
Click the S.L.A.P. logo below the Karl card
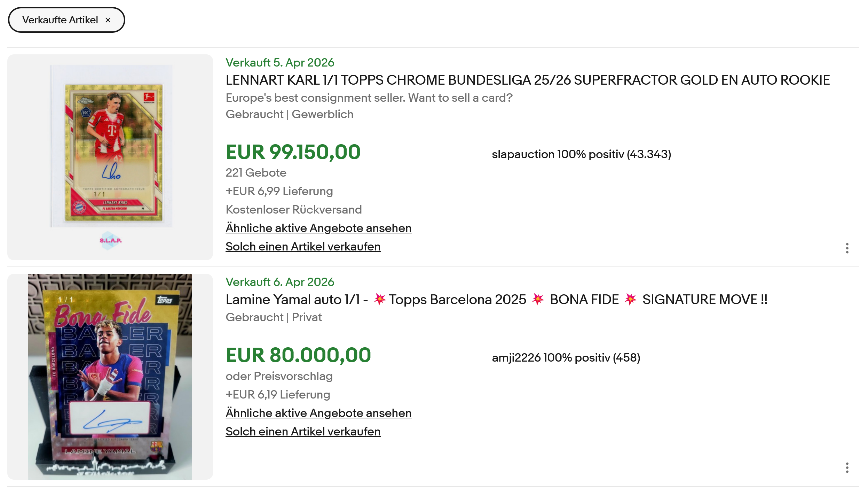point(110,240)
